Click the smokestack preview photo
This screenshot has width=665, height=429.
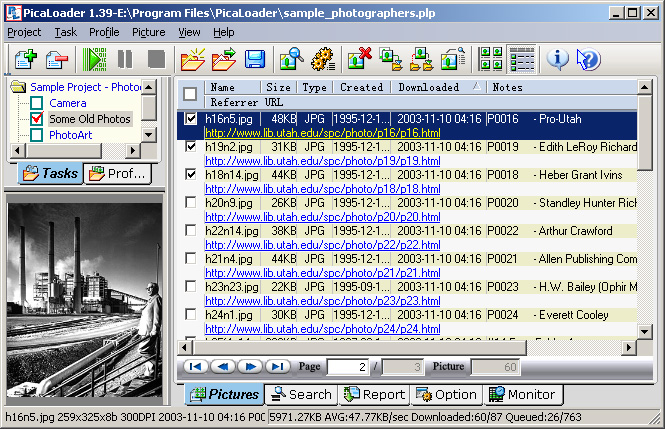tap(84, 300)
